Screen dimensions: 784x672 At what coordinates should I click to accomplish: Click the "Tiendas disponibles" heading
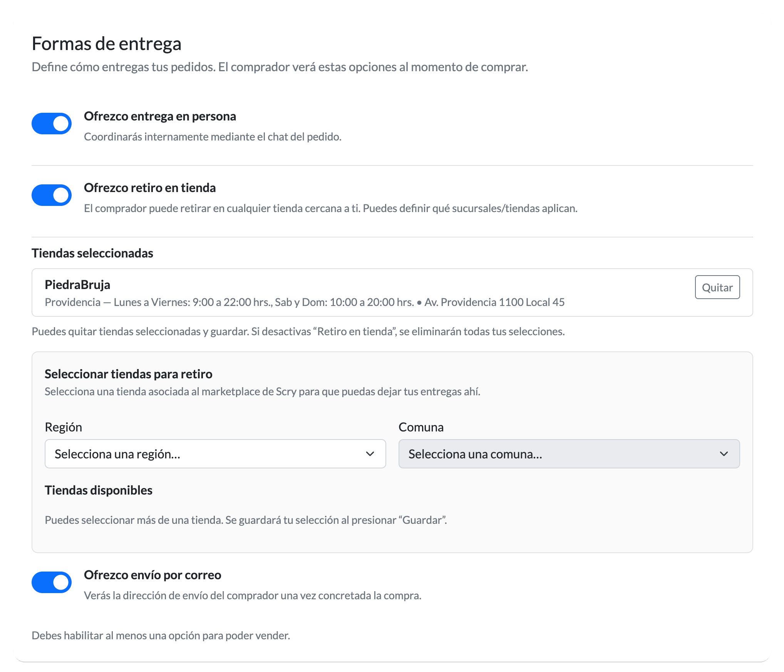coord(99,490)
